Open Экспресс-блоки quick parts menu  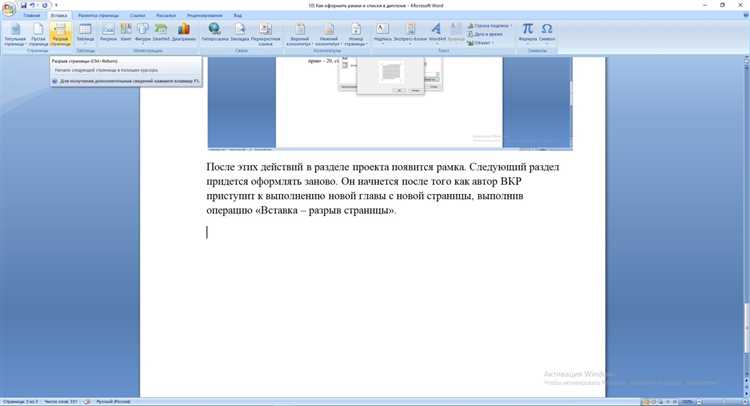pos(410,33)
